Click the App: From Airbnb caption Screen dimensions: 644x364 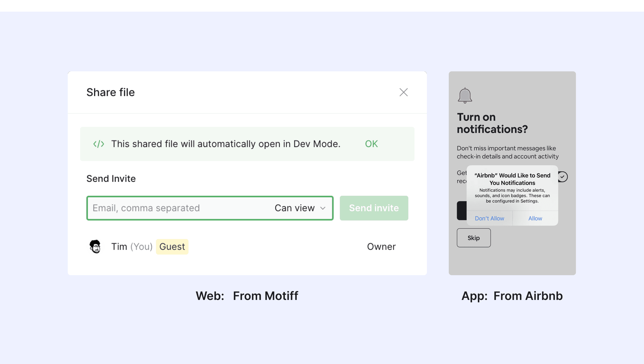click(x=512, y=296)
